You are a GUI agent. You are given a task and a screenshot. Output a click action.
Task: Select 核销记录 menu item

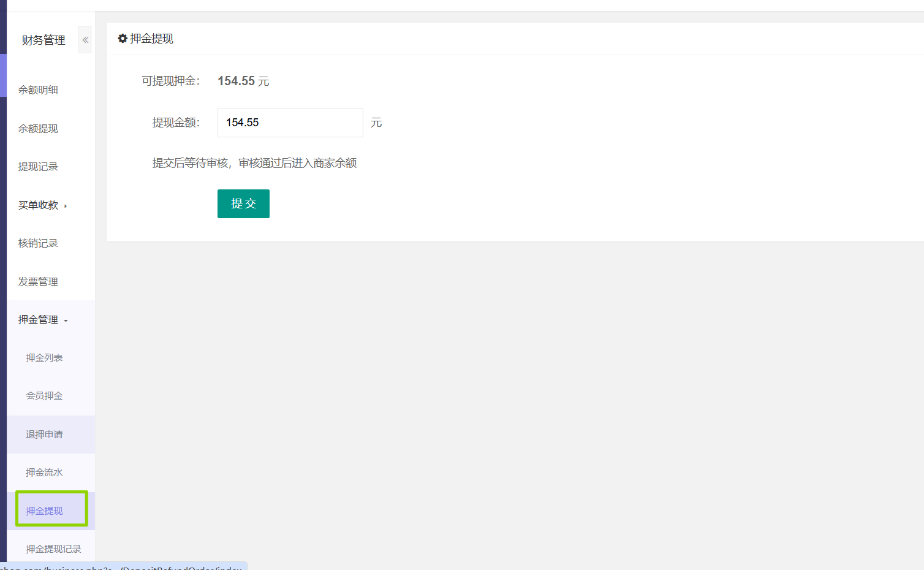point(38,243)
